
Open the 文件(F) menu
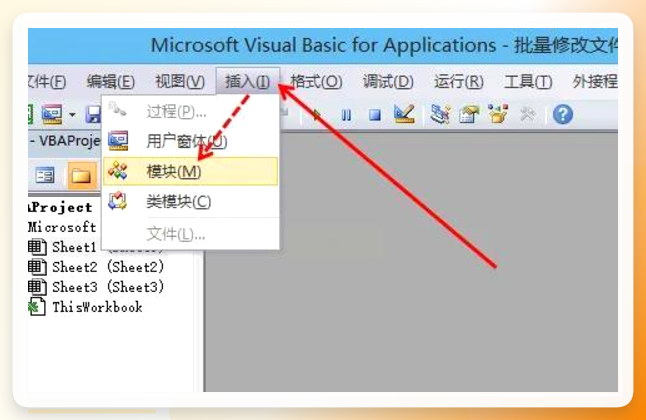47,82
